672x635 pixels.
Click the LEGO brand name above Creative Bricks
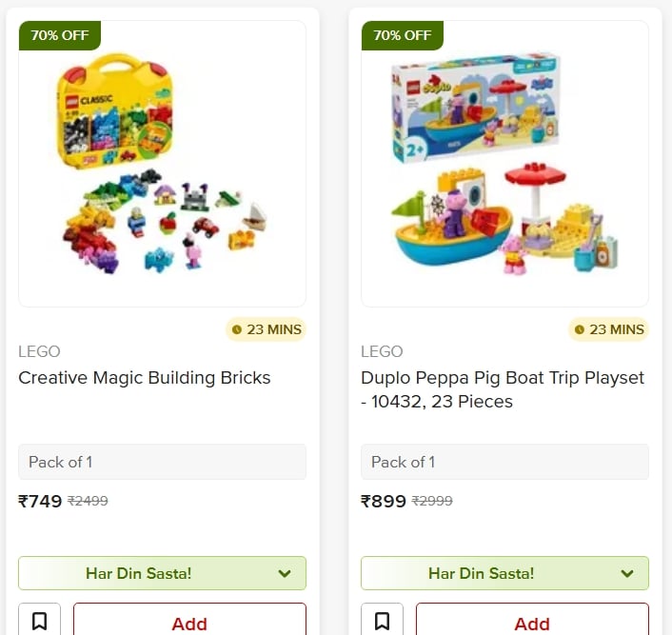point(39,351)
